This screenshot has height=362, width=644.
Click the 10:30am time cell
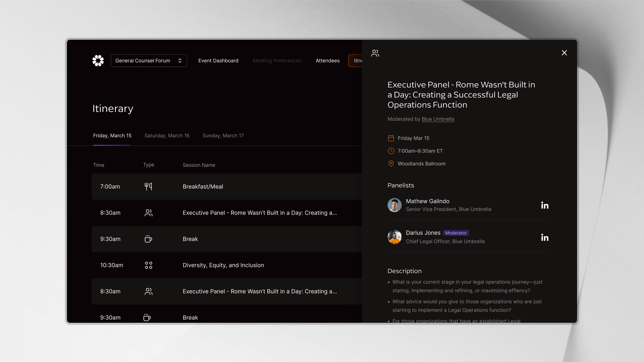coord(112,265)
